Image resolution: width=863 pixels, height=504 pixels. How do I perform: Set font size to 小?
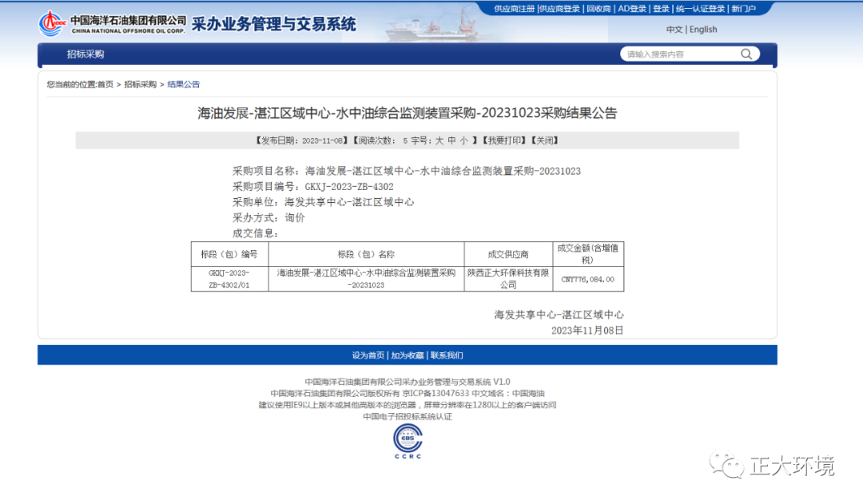pos(464,141)
